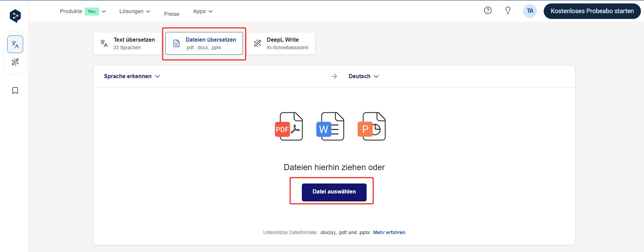Switch to Dateien übersetzen tab
Image resolution: width=644 pixels, height=252 pixels.
click(204, 43)
